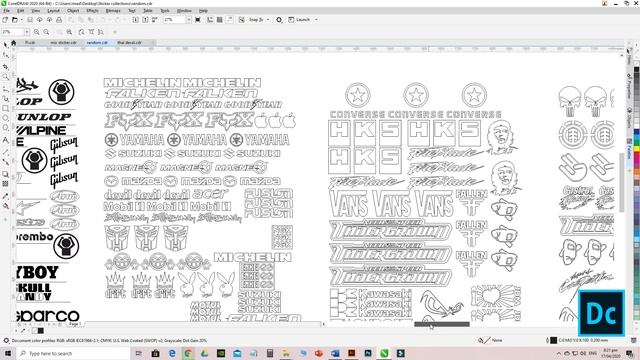The image size is (640, 360).
Task: Open the Effects menu
Action: tap(92, 11)
